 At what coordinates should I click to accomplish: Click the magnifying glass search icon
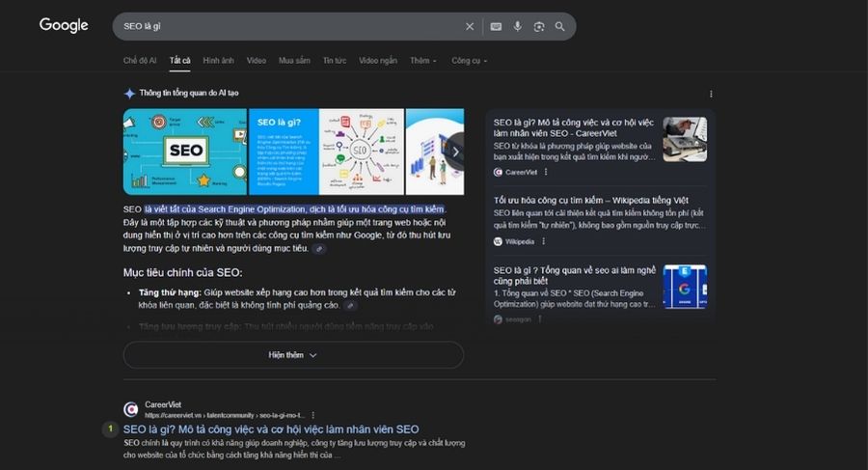[x=560, y=27]
